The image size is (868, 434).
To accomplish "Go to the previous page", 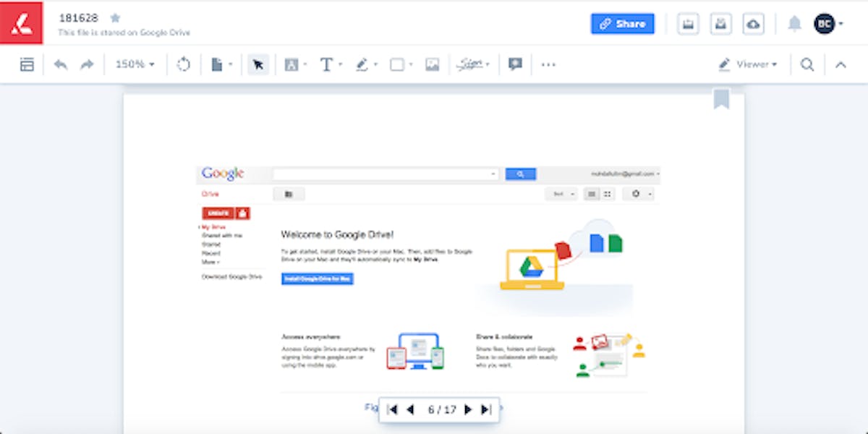I will point(410,409).
